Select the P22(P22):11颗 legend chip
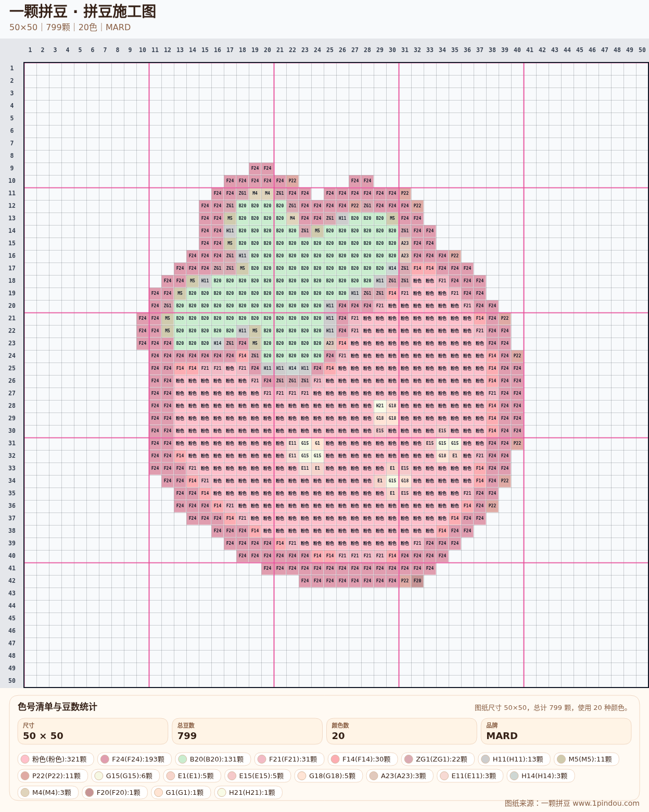The image size is (649, 812). (53, 776)
